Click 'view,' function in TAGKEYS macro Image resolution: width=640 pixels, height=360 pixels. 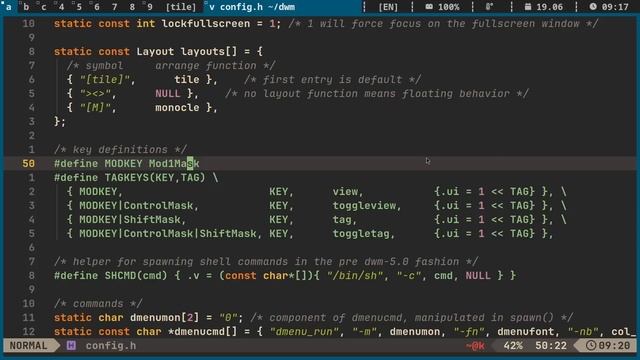(348, 192)
